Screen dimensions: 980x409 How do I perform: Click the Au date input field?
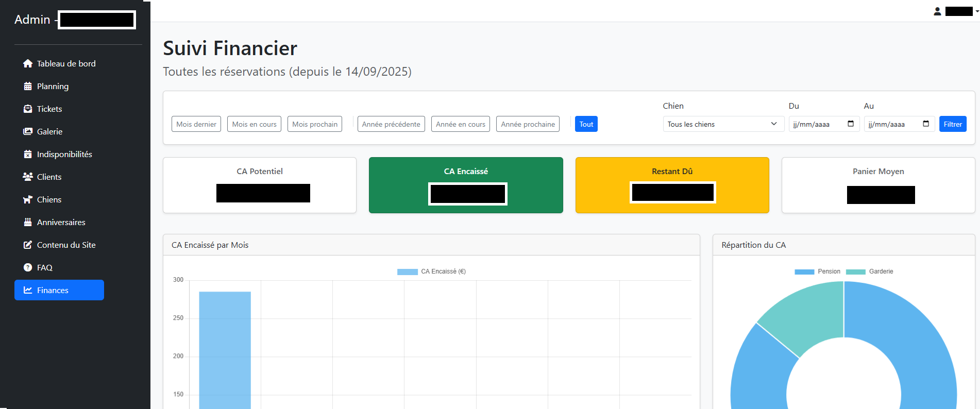(x=899, y=124)
